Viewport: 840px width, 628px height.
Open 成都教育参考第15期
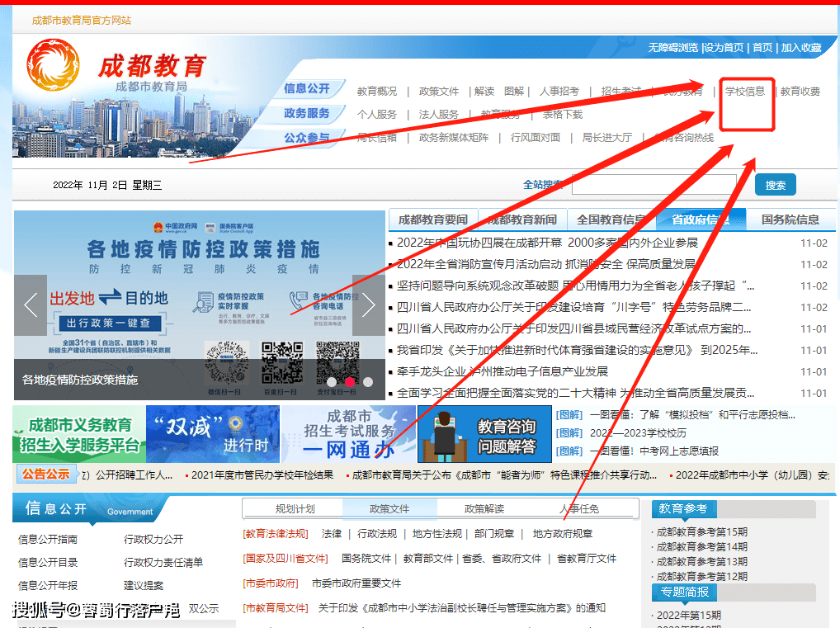pos(701,532)
